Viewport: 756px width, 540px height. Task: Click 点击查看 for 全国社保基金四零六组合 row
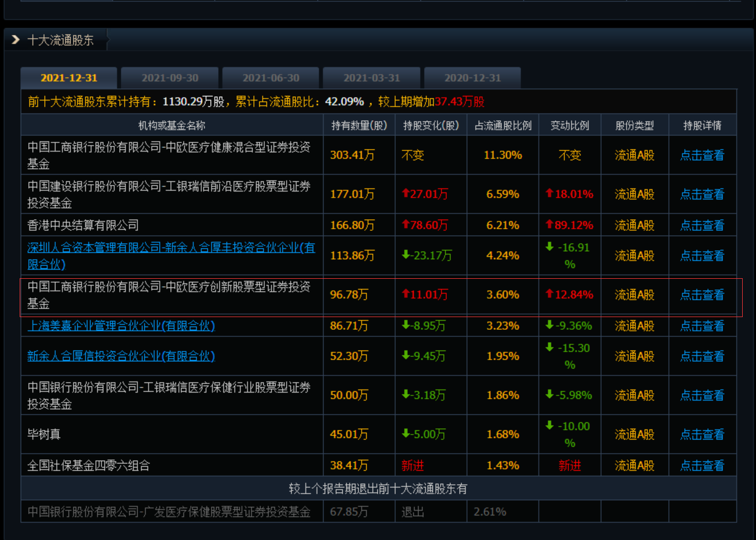[x=702, y=466]
